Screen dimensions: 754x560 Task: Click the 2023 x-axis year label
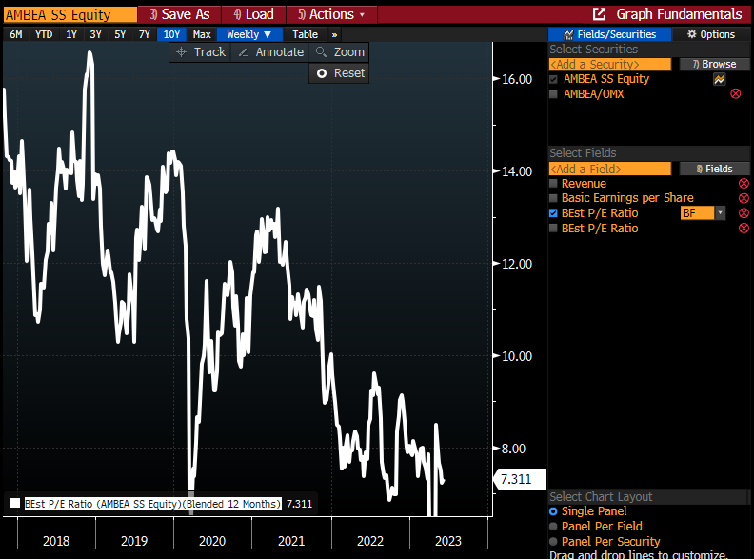[x=448, y=541]
